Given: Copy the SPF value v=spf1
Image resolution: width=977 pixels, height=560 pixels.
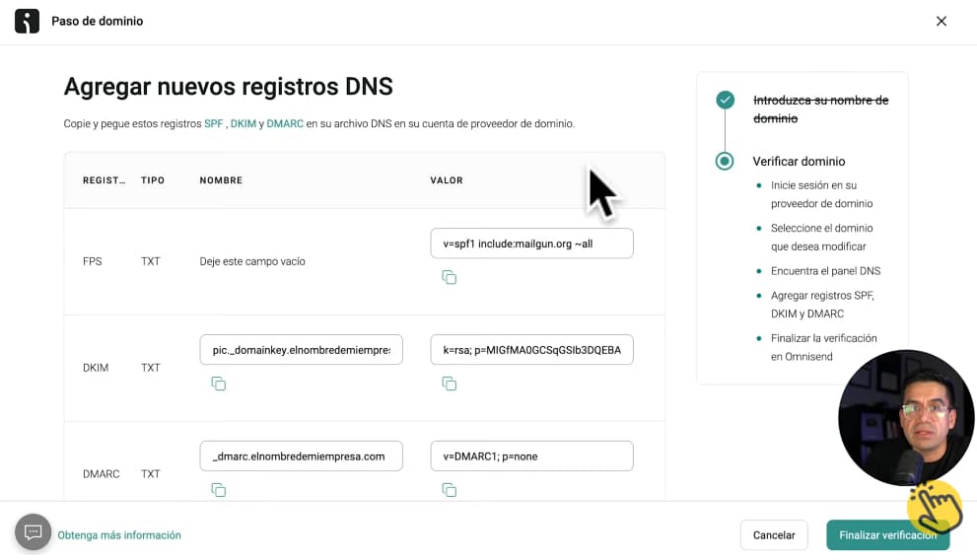Looking at the screenshot, I should [x=449, y=277].
